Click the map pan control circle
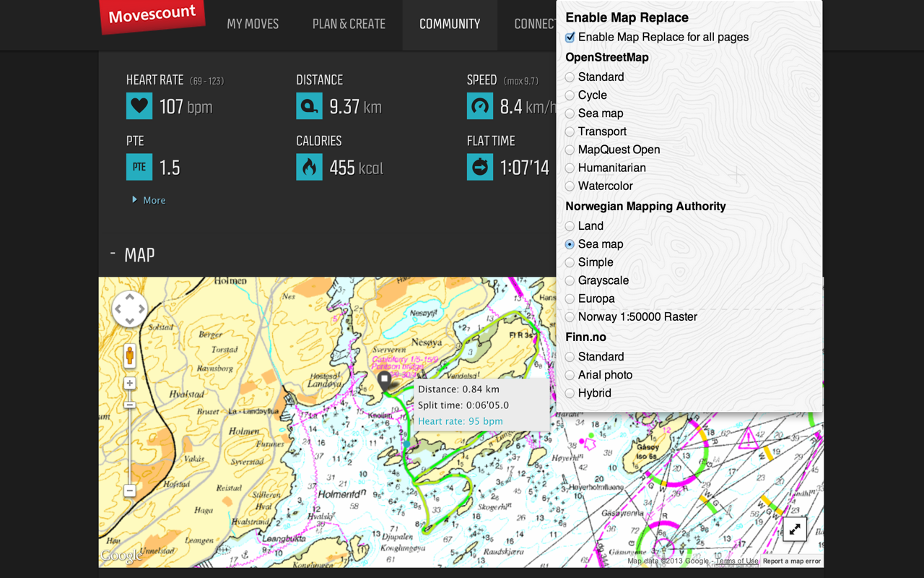 [130, 309]
